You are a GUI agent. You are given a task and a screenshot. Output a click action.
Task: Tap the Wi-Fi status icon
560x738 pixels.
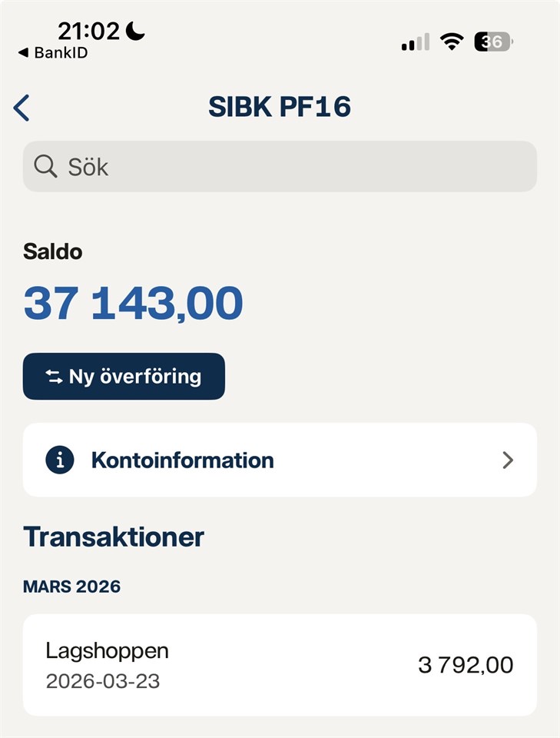tap(452, 42)
